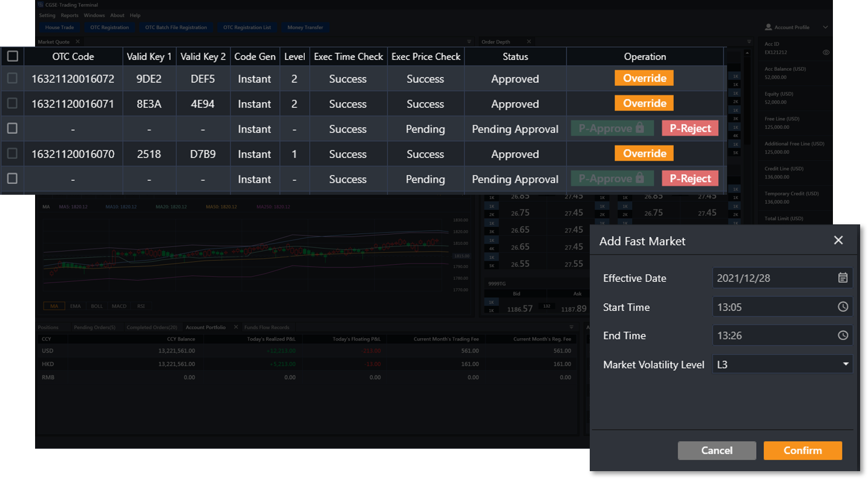Check the row for OTC code 16321120016072

pos(12,79)
